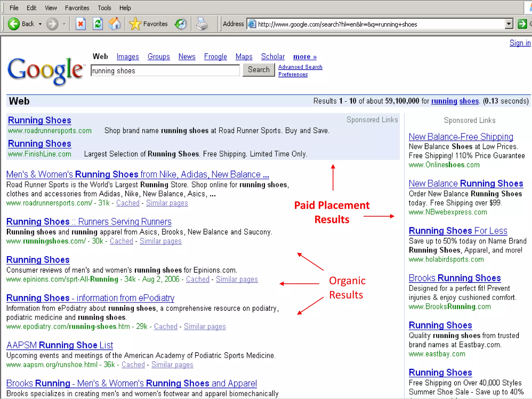Open the Favorites menu

point(77,8)
